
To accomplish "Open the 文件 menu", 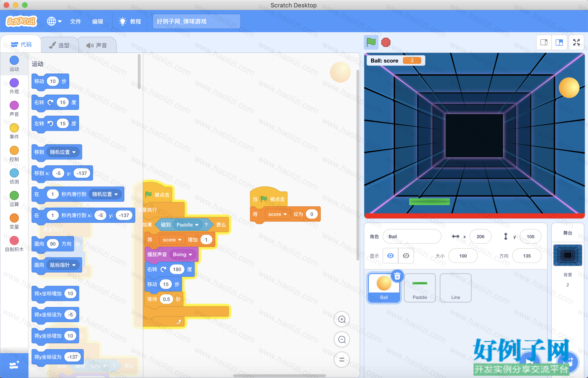I will pos(76,22).
